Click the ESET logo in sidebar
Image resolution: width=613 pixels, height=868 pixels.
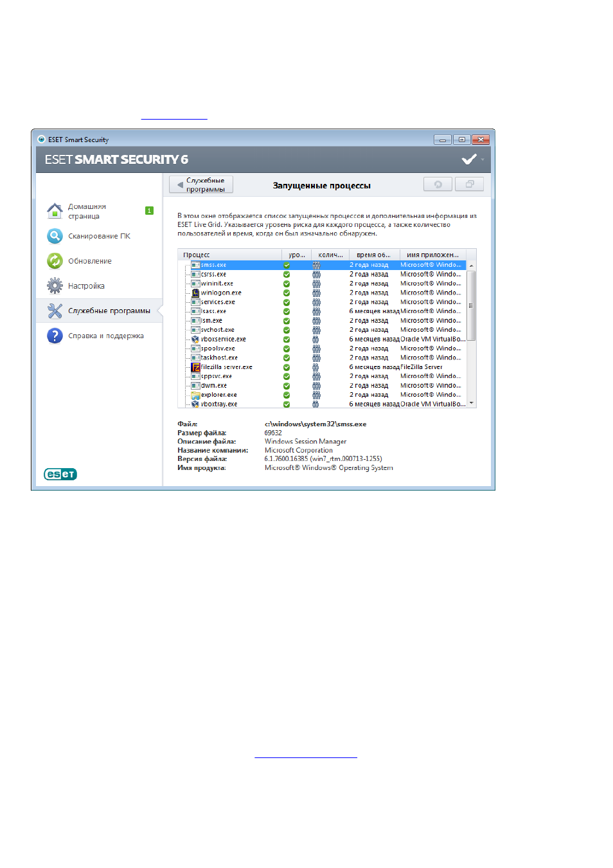pos(60,475)
